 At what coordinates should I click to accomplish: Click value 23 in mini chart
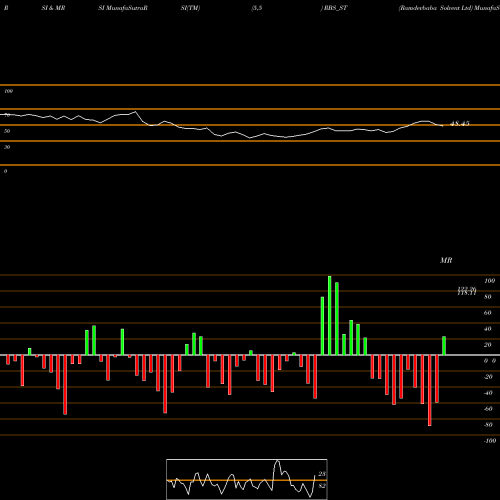click(322, 474)
